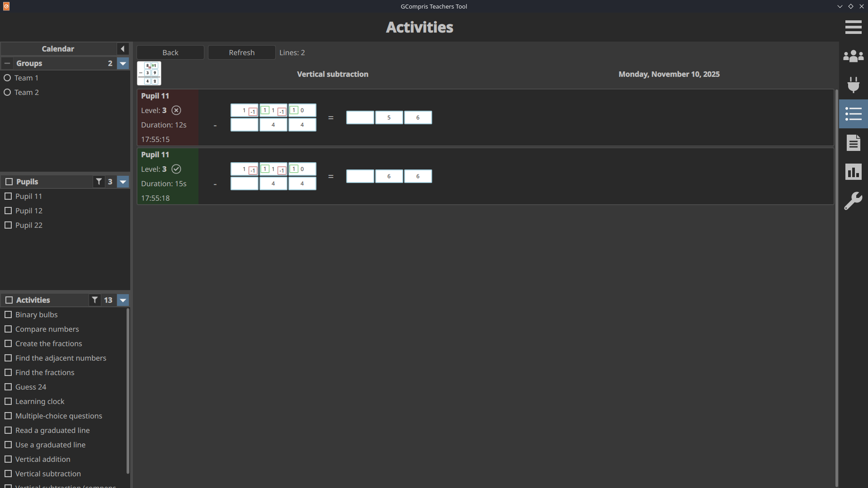Image resolution: width=868 pixels, height=488 pixels.
Task: Click the Refresh button
Action: click(242, 52)
